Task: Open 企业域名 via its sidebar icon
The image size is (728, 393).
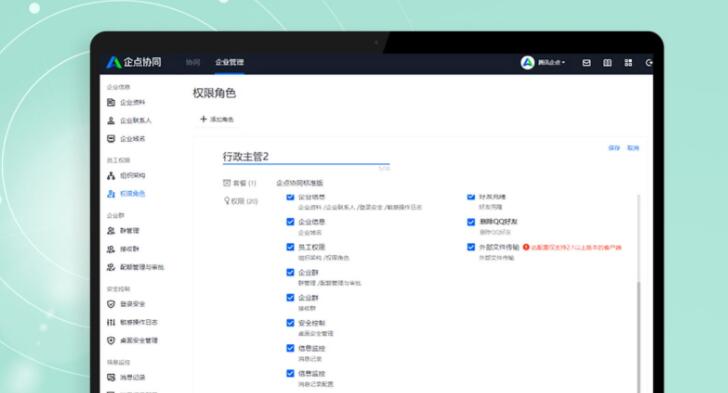Action: (x=111, y=139)
